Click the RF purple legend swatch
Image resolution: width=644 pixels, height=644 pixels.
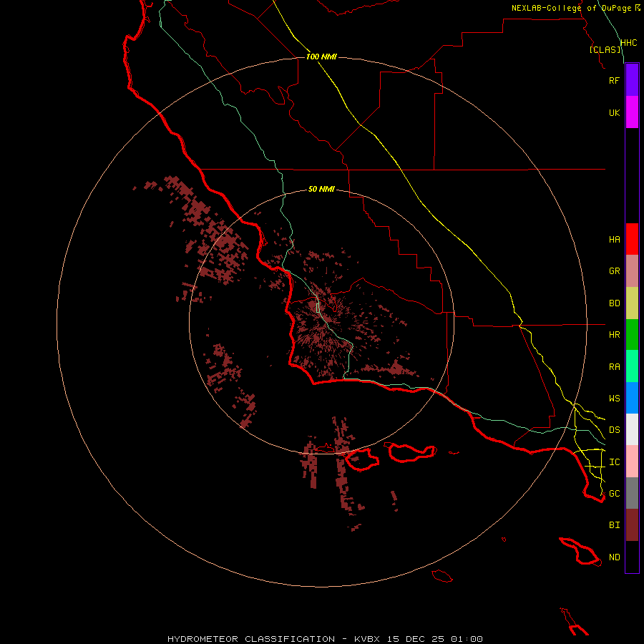pyautogui.click(x=632, y=80)
